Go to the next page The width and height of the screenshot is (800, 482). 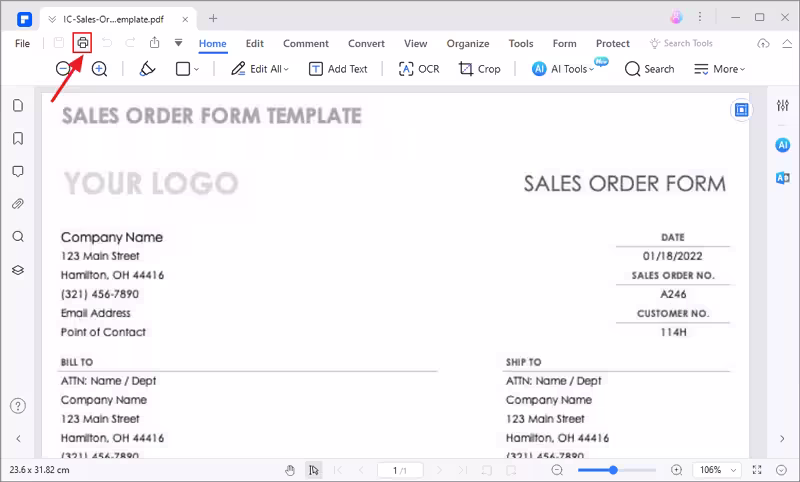coord(439,470)
